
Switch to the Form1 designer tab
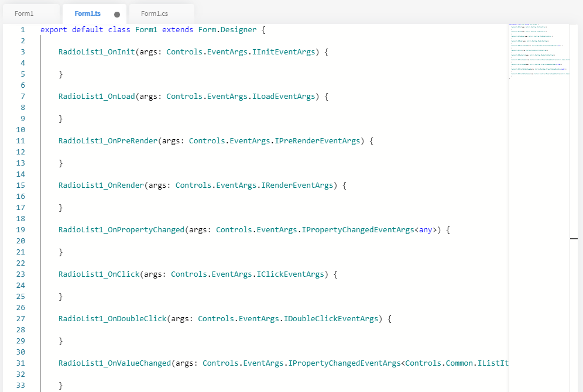(x=24, y=13)
